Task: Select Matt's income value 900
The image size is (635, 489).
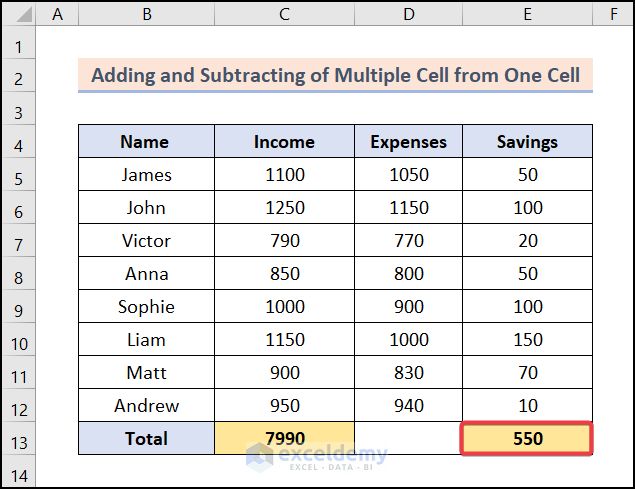Action: pos(284,373)
